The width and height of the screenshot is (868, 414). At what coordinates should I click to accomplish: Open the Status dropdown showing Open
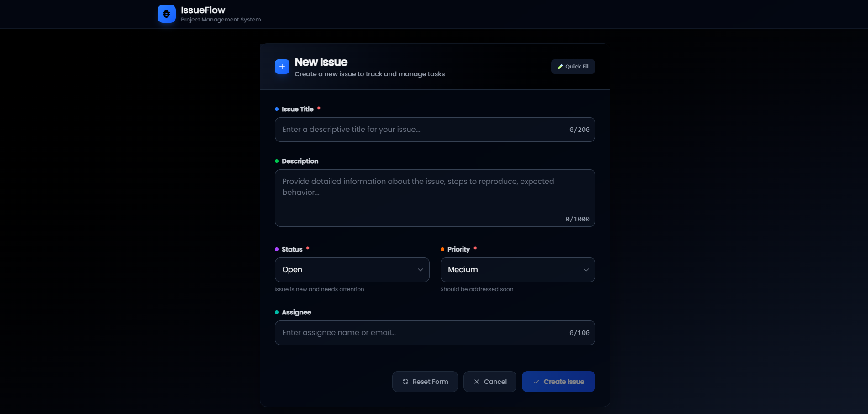tap(352, 270)
